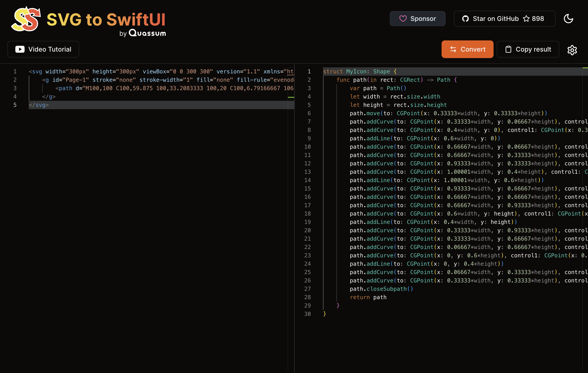Click the GitHub octocat icon
The image size is (588, 373).
(465, 19)
